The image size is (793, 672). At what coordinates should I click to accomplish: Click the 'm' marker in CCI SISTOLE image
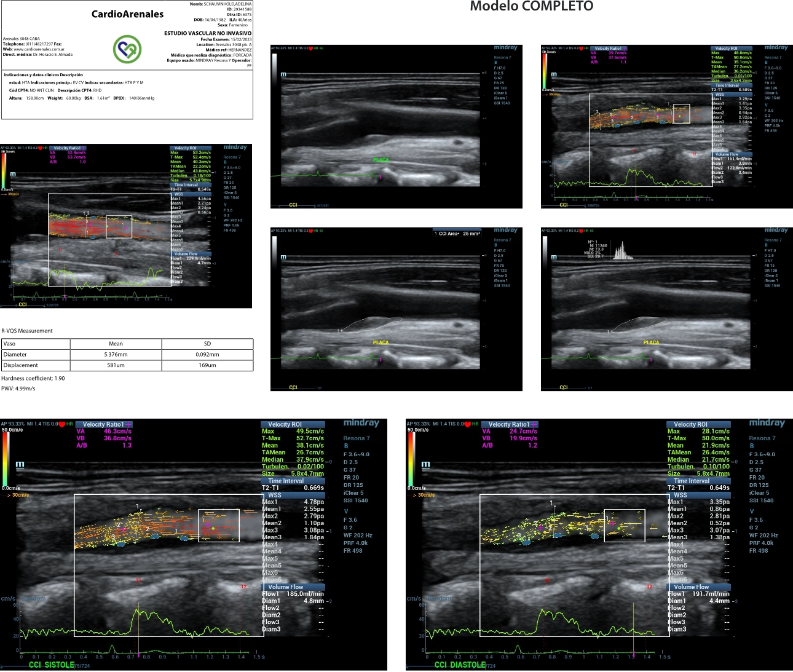click(20, 465)
